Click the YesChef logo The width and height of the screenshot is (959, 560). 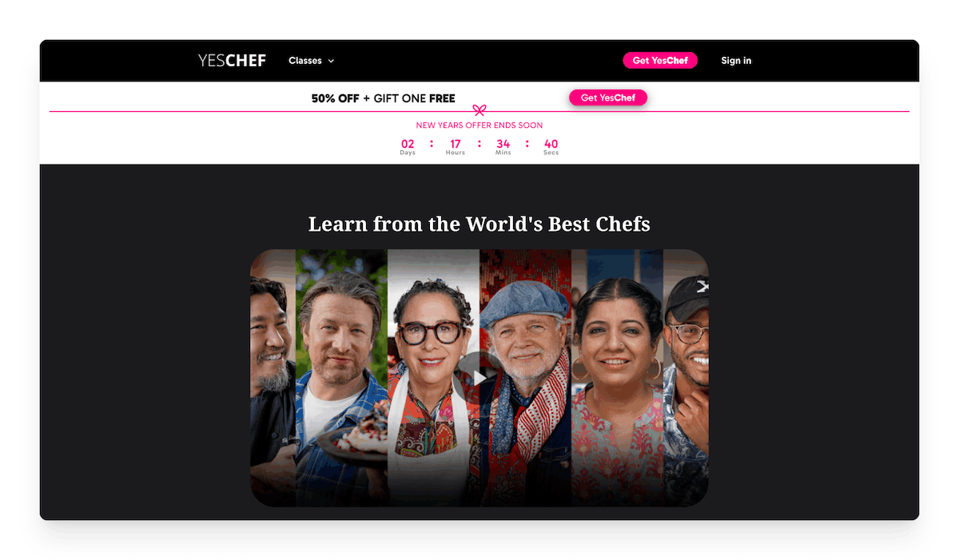coord(232,61)
